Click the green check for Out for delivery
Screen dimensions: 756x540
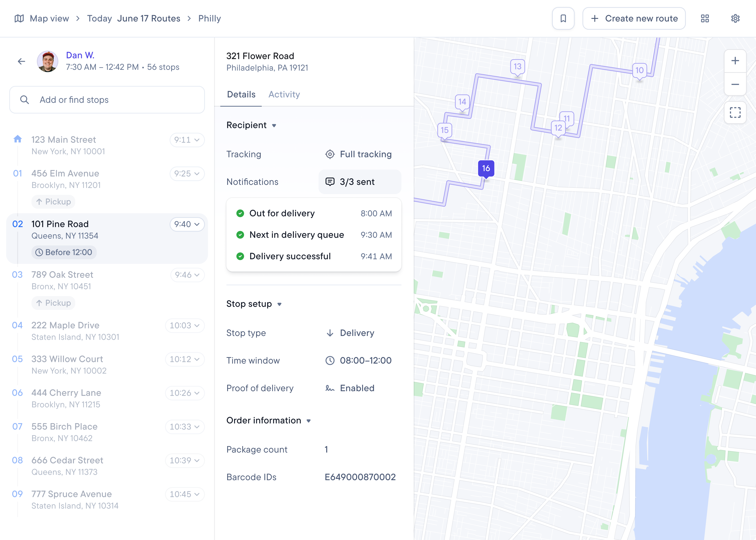(240, 213)
